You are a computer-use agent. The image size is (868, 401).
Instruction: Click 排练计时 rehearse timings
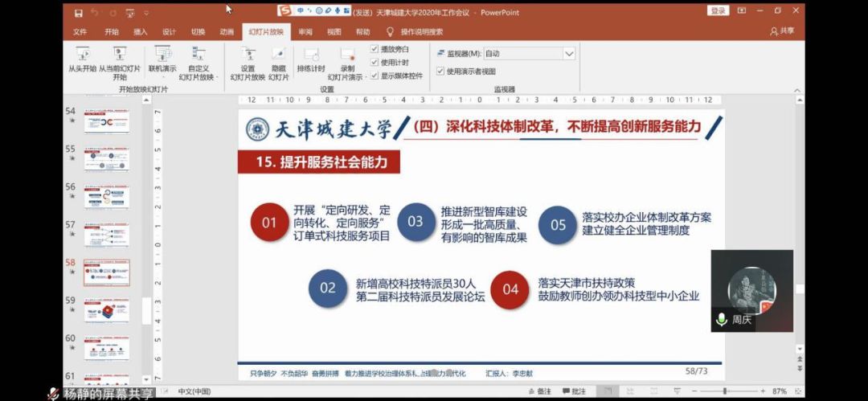point(311,60)
